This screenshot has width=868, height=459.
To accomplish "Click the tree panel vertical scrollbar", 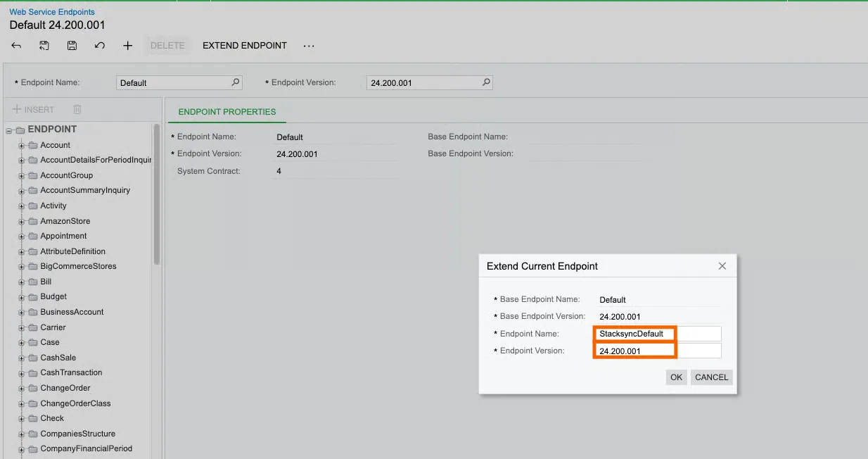I will pyautogui.click(x=157, y=194).
